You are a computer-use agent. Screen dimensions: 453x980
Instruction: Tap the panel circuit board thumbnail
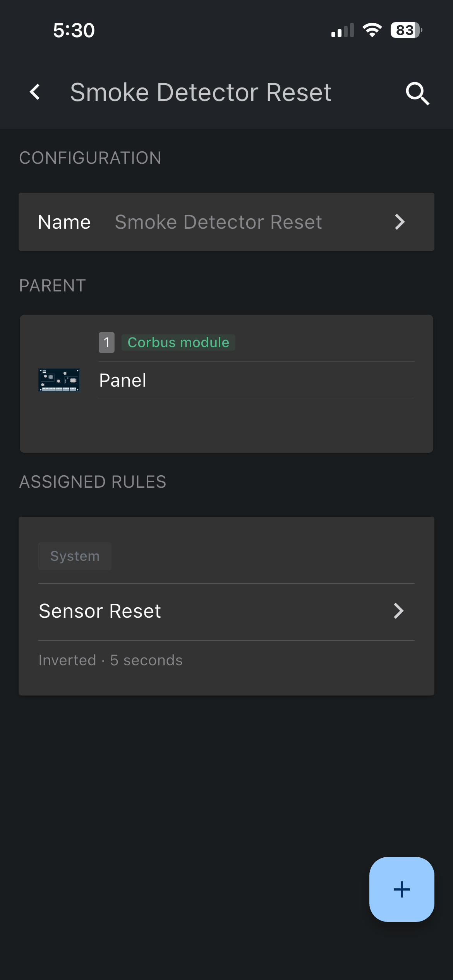coord(59,380)
